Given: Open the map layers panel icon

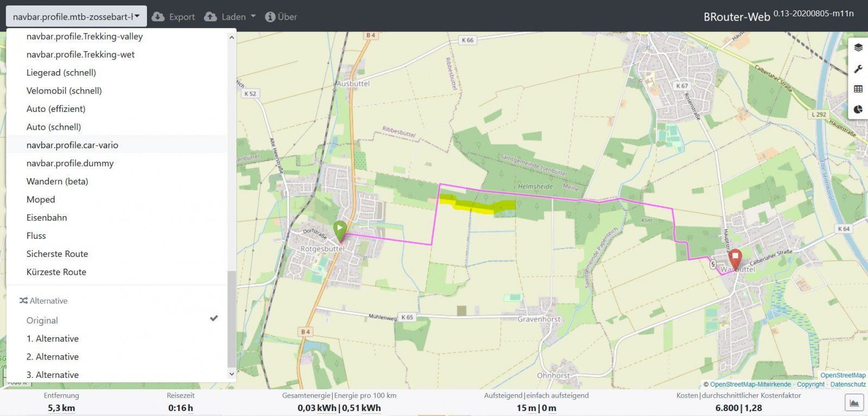Looking at the screenshot, I should point(858,48).
